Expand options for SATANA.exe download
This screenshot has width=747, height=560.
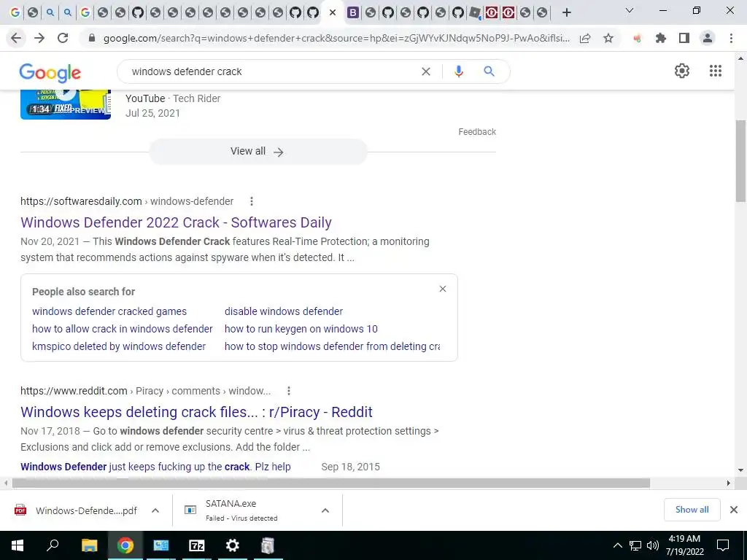click(x=325, y=510)
